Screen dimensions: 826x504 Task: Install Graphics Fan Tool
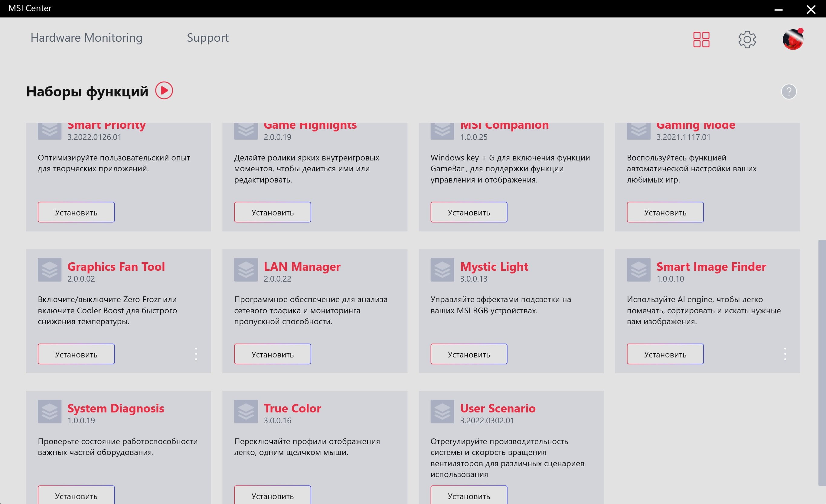(76, 354)
